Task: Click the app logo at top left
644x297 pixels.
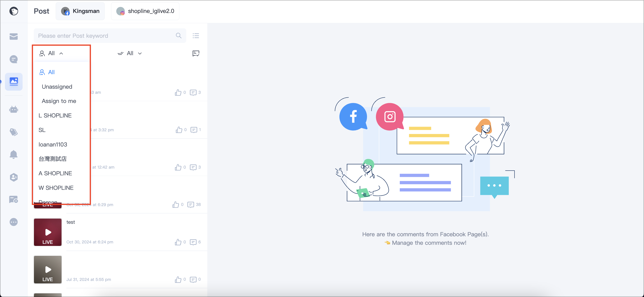Action: pyautogui.click(x=13, y=11)
